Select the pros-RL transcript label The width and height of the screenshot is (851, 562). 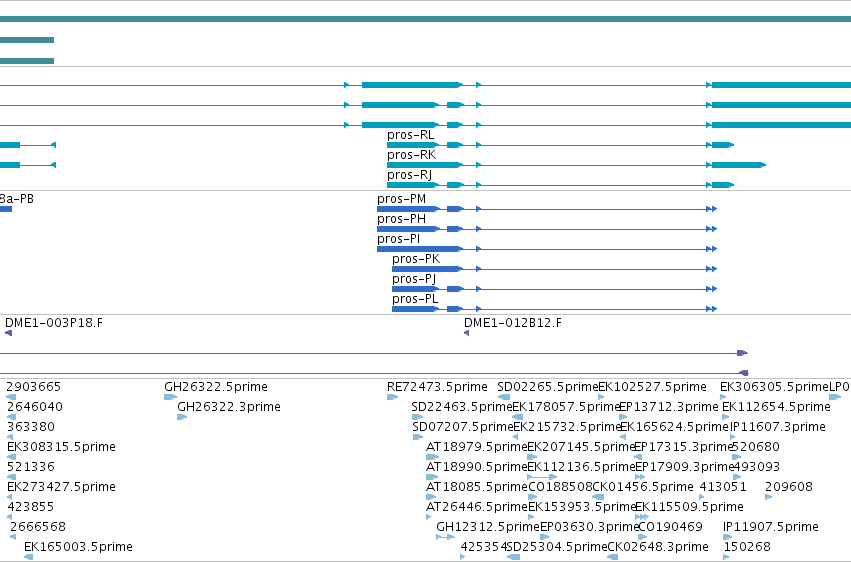point(410,135)
